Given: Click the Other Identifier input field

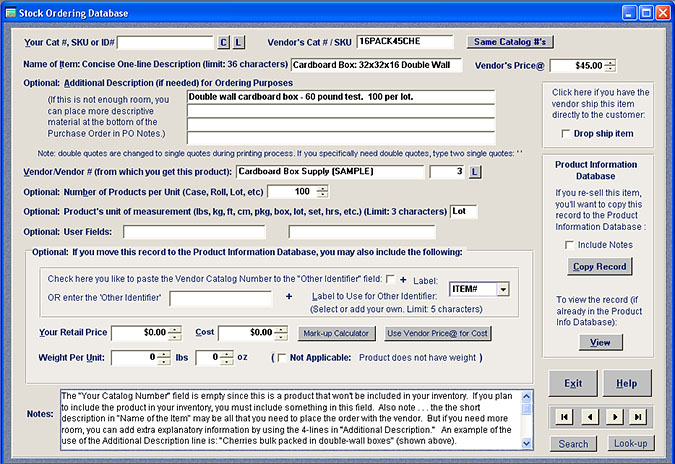Looking at the screenshot, I should click(x=221, y=298).
